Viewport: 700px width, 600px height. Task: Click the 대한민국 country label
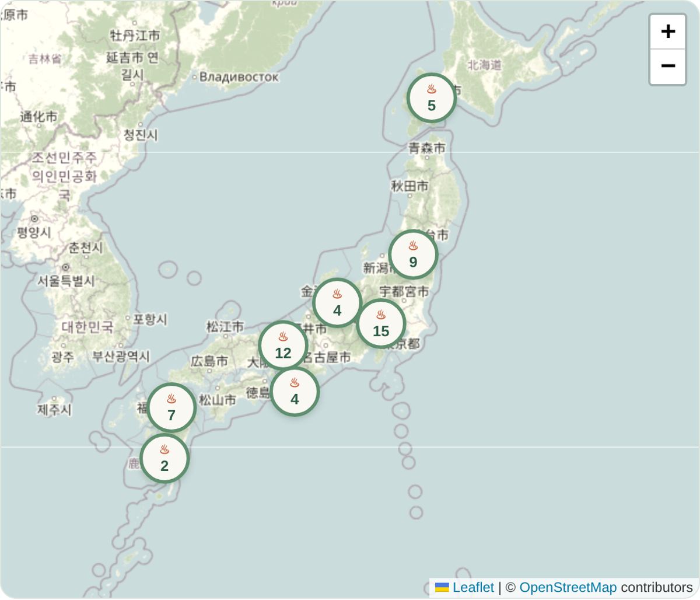pos(87,327)
